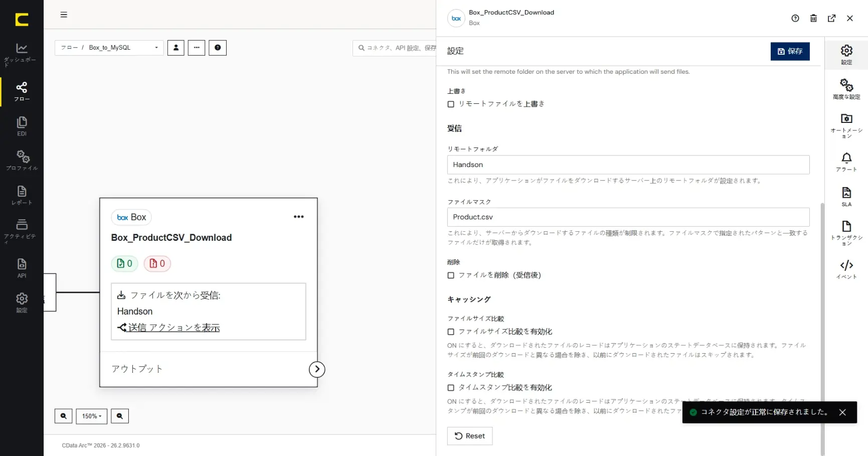Close the connector settings panel
The image size is (868, 456).
coord(850,19)
